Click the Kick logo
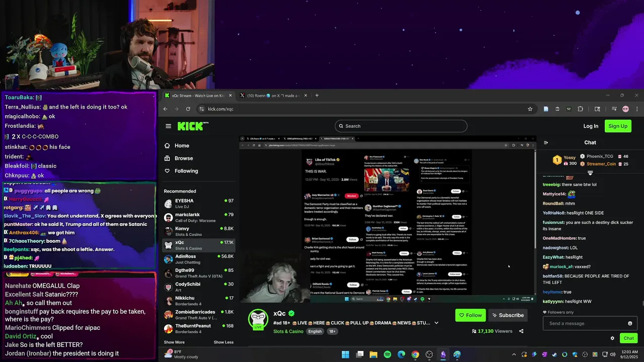The image size is (644, 362). point(193,126)
